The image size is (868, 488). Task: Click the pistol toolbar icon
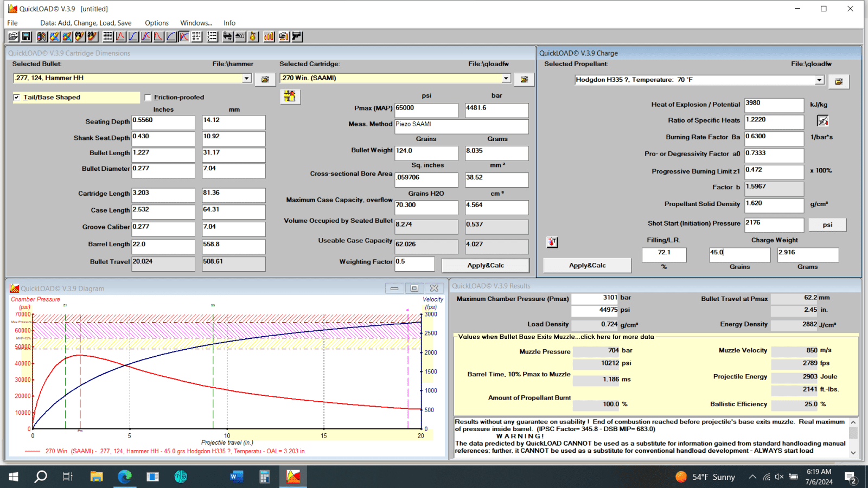pos(297,36)
